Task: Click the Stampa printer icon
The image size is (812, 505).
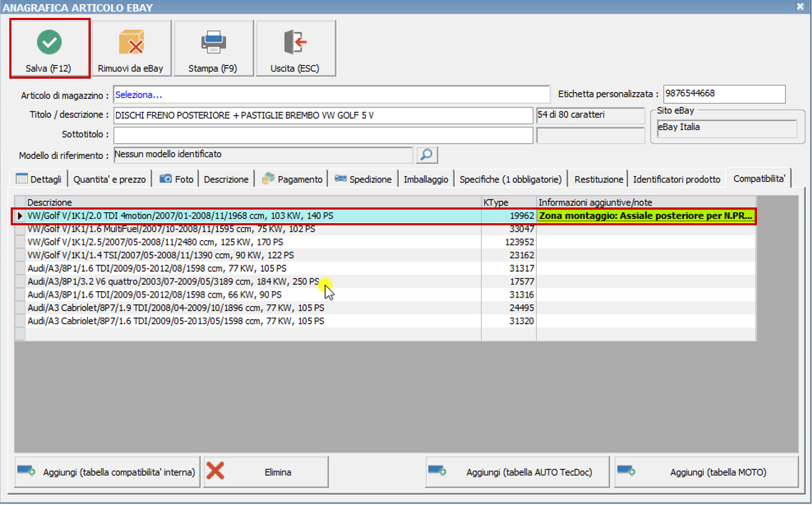Action: coord(213,42)
